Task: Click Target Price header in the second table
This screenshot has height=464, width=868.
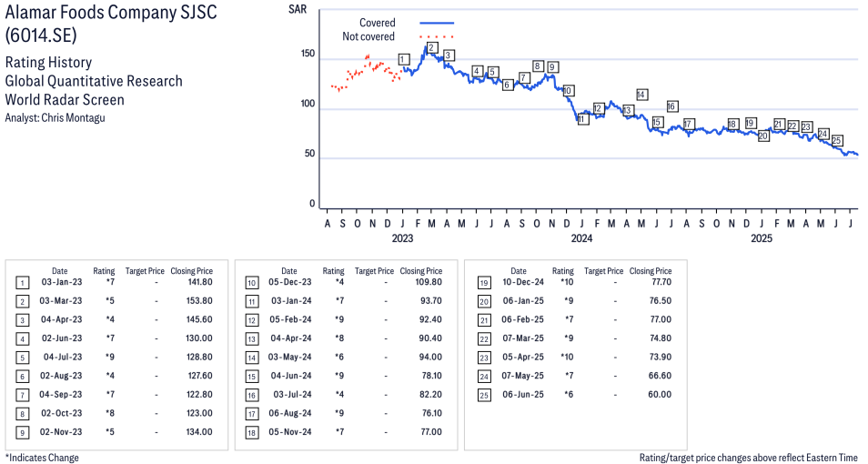Action: tap(374, 271)
